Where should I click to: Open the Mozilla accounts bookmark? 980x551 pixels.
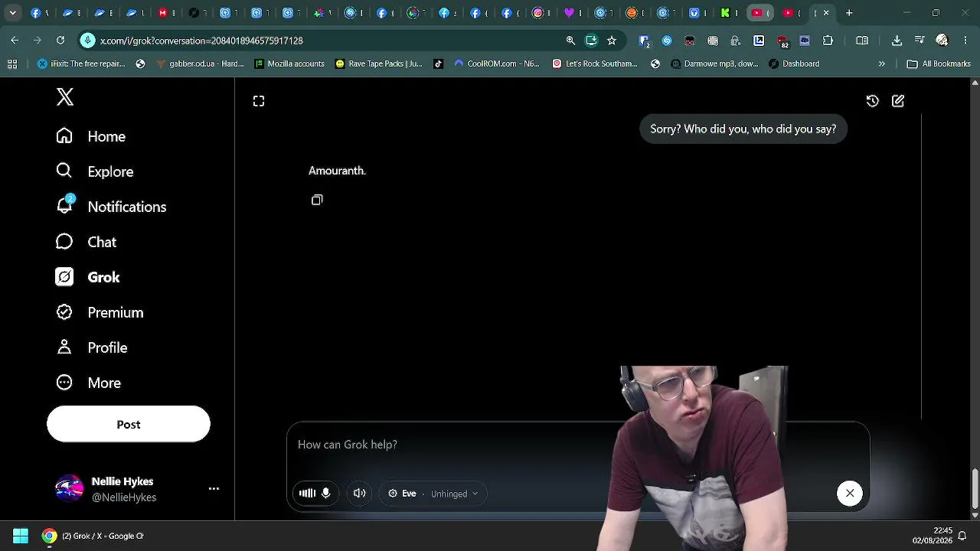pyautogui.click(x=290, y=64)
